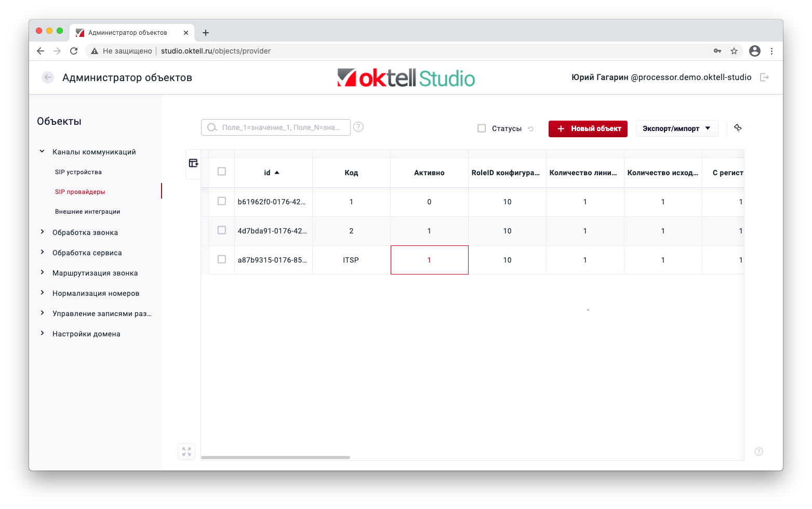Click the id cell b61962f0-0176-42…
Screen dimensions: 812x509
click(x=273, y=202)
